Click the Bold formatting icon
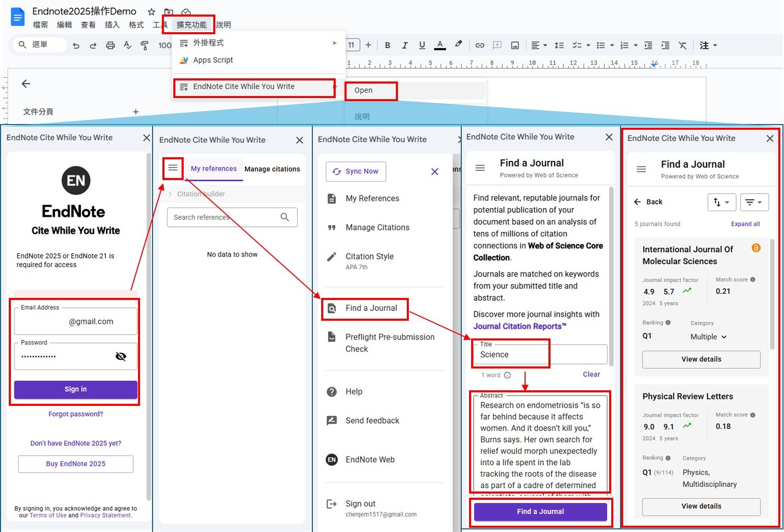The height and width of the screenshot is (532, 784). click(x=387, y=45)
